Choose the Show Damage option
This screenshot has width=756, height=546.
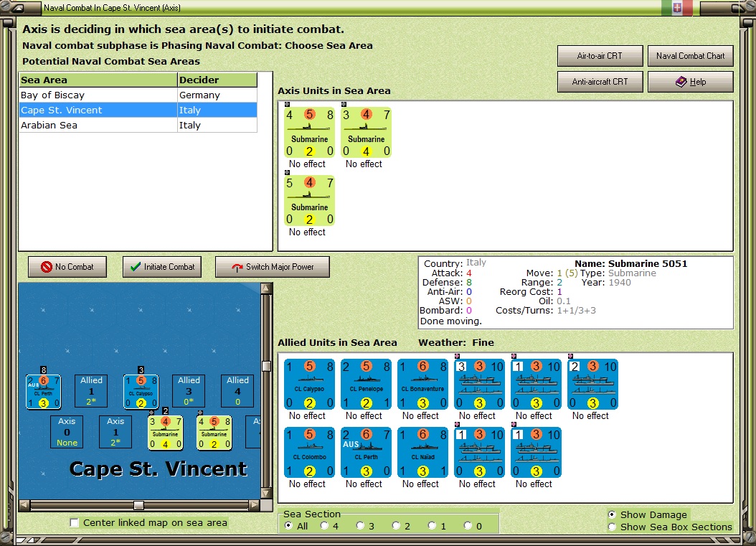pyautogui.click(x=612, y=514)
